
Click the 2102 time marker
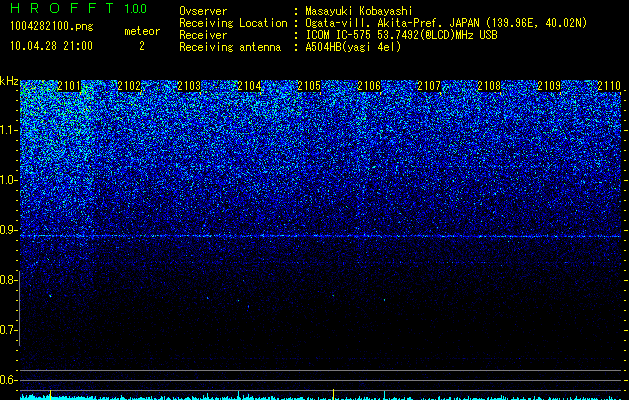(129, 86)
